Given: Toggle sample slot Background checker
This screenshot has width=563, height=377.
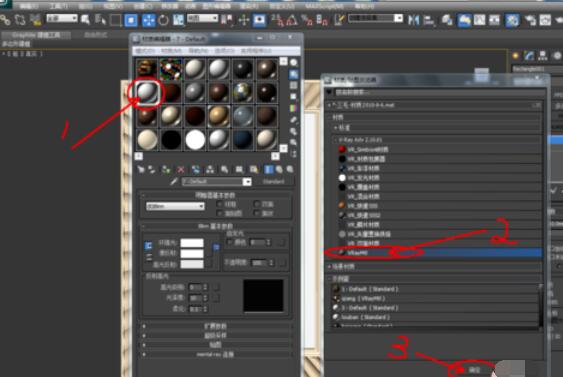Looking at the screenshot, I should [x=294, y=85].
